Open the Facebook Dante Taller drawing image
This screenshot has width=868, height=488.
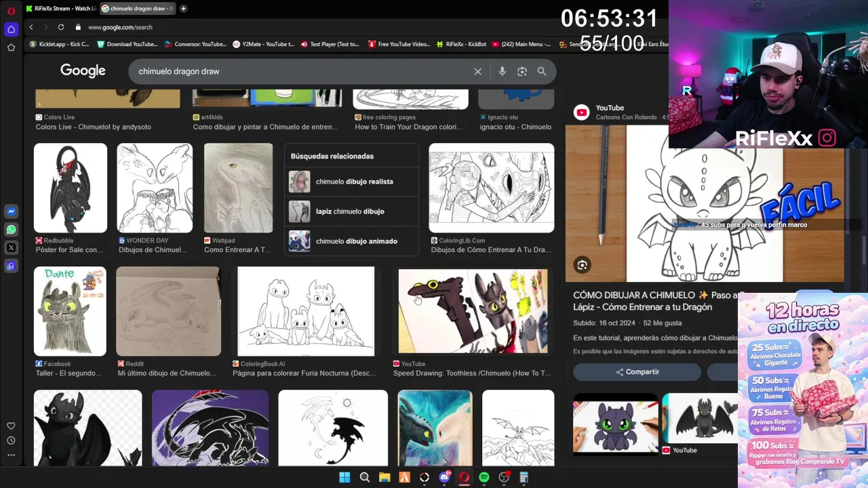pos(70,311)
